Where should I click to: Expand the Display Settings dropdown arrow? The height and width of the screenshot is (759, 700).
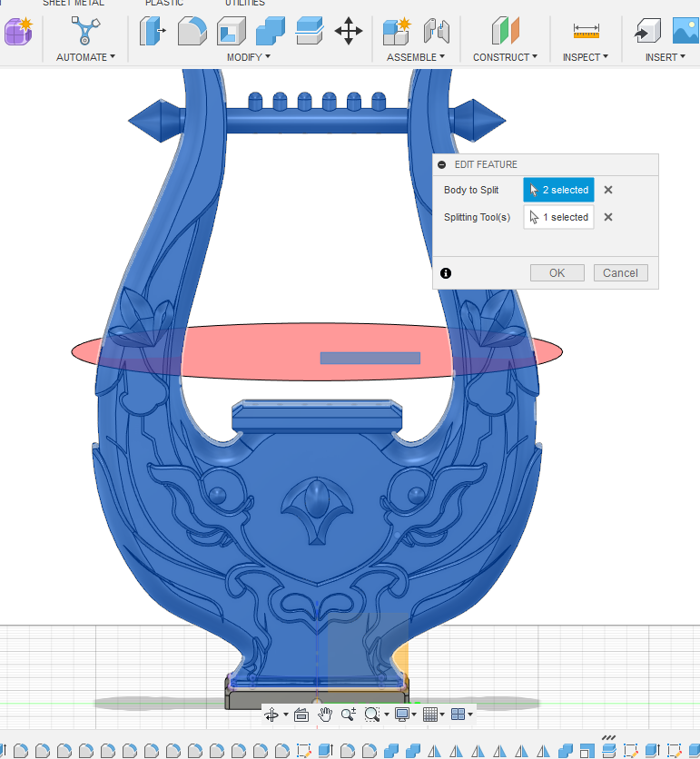[x=414, y=715]
